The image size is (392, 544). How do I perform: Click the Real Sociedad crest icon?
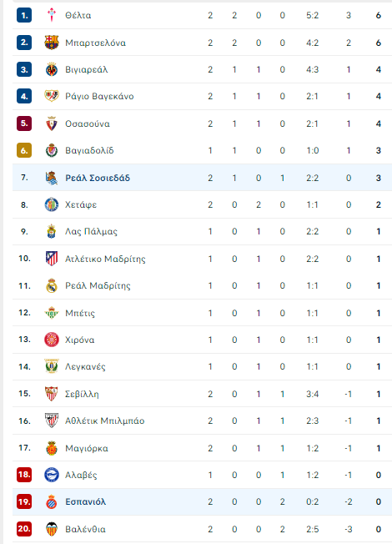pyautogui.click(x=52, y=178)
